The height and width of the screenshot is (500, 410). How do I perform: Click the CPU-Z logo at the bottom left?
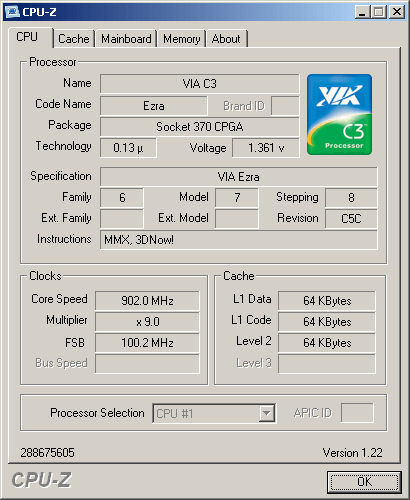[42, 480]
